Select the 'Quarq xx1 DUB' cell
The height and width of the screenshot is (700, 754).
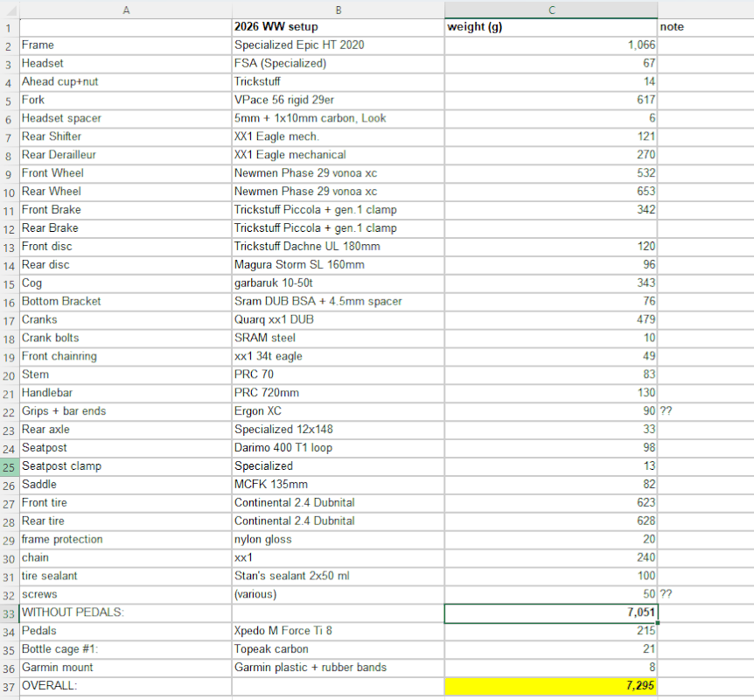tap(338, 320)
